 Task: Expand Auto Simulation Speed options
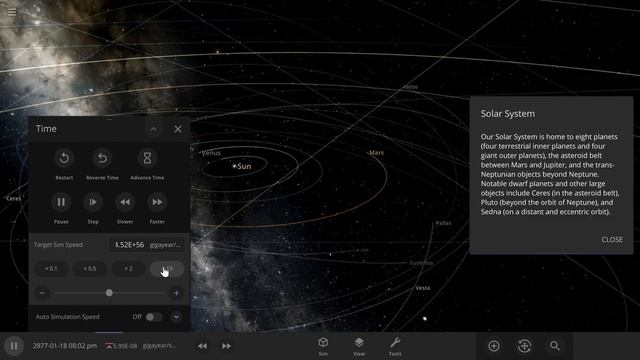[x=176, y=317]
